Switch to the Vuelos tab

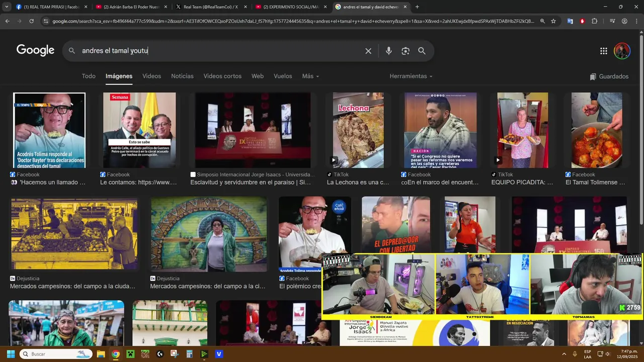(283, 76)
